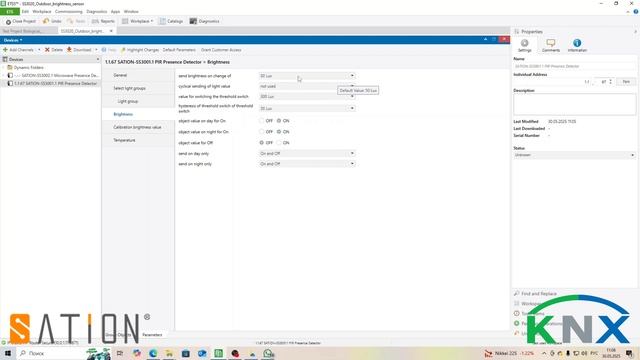This screenshot has width=640, height=360.
Task: Open the Status dropdown in Properties
Action: click(574, 155)
